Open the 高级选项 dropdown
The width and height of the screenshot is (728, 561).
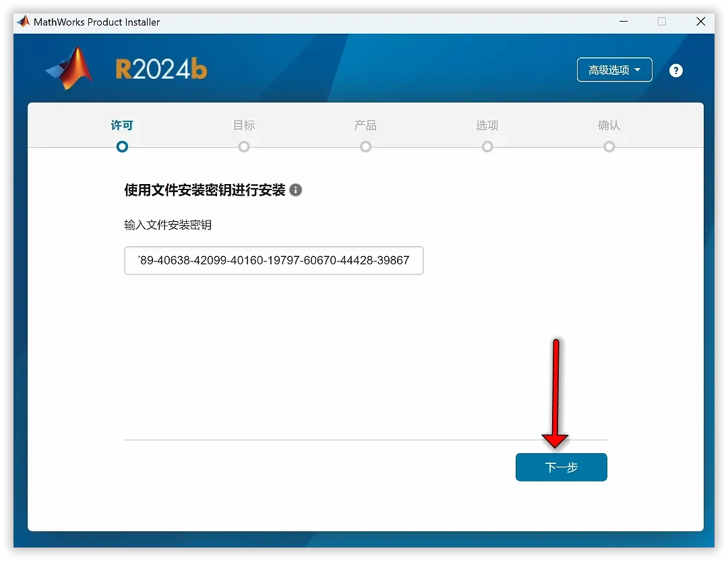(614, 69)
